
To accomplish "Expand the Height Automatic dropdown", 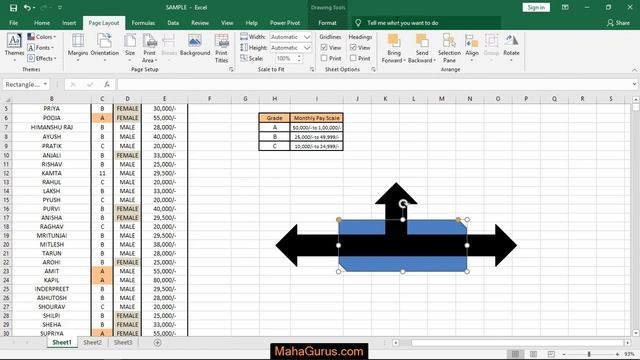I will [307, 48].
